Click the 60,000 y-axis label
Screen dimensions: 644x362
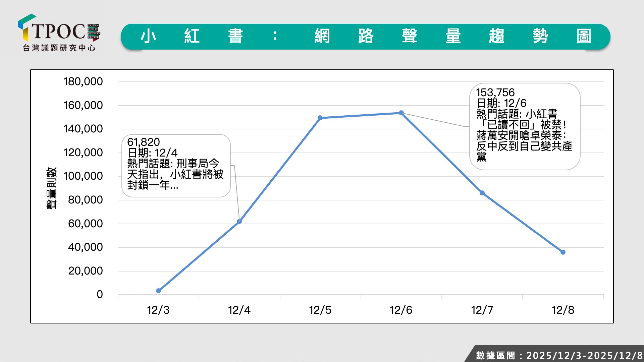[x=85, y=224]
